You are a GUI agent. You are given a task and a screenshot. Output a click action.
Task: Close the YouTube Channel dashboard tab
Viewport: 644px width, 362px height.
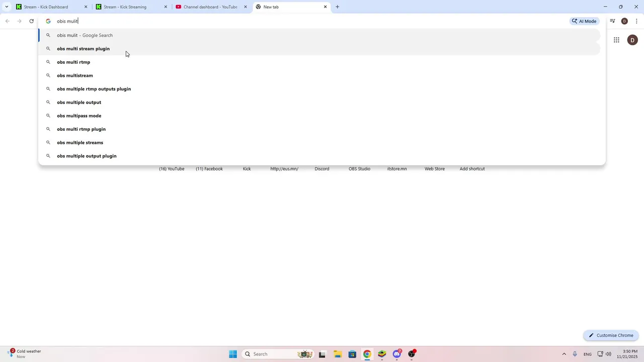[246, 7]
